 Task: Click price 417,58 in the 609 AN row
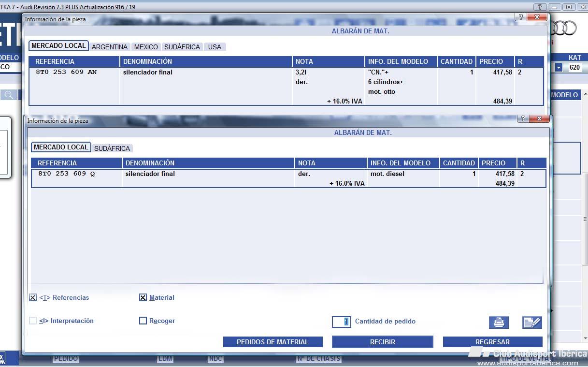(502, 73)
